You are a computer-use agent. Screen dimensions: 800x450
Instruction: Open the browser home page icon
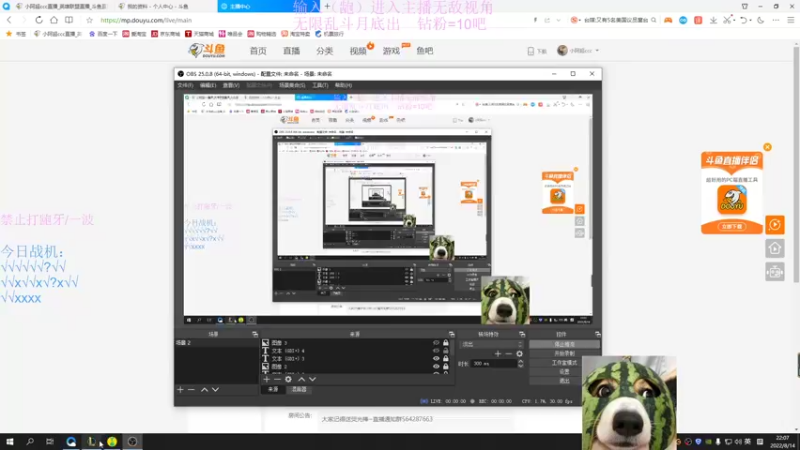pos(54,20)
